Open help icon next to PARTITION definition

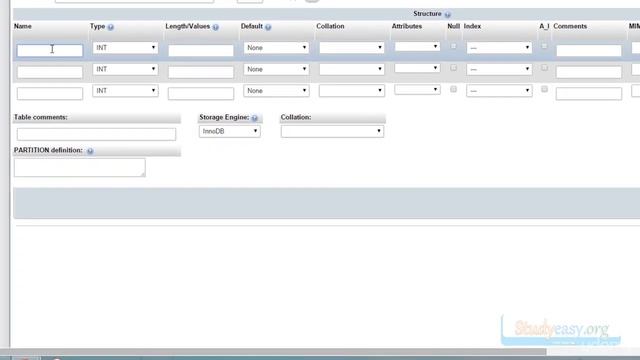click(x=90, y=151)
